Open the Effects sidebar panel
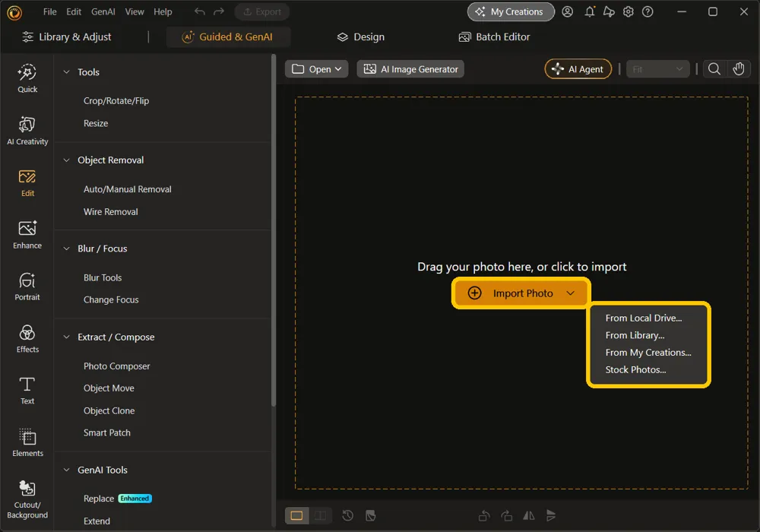This screenshot has width=760, height=532. 27,339
